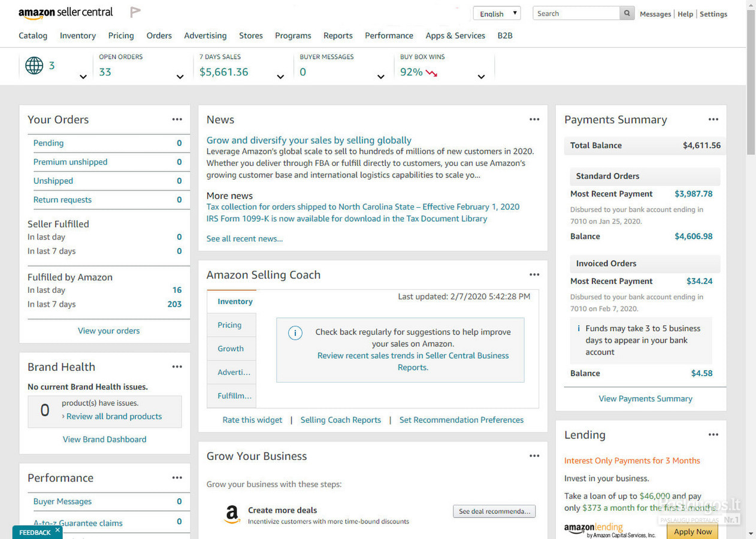This screenshot has width=756, height=539.
Task: Open the Reports menu
Action: [x=338, y=35]
